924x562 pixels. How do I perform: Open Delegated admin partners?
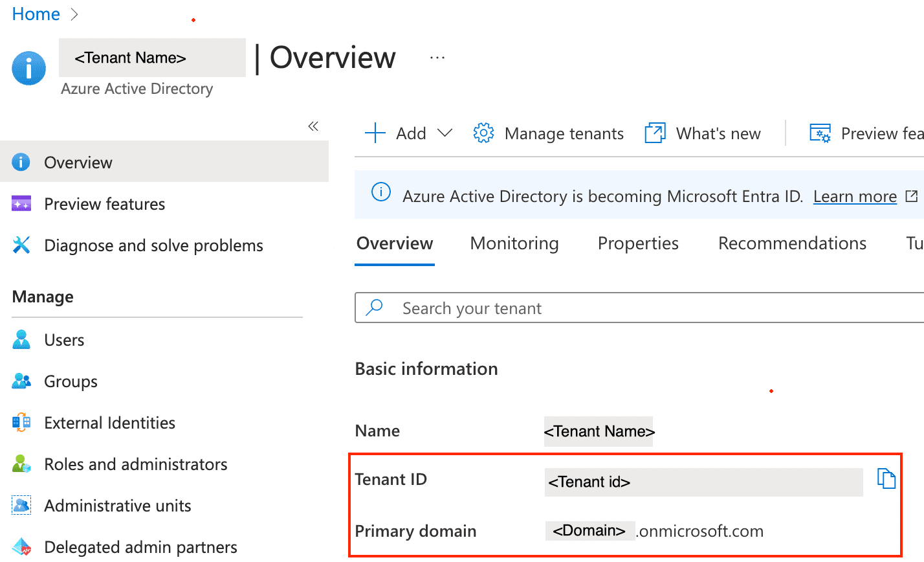(x=140, y=547)
